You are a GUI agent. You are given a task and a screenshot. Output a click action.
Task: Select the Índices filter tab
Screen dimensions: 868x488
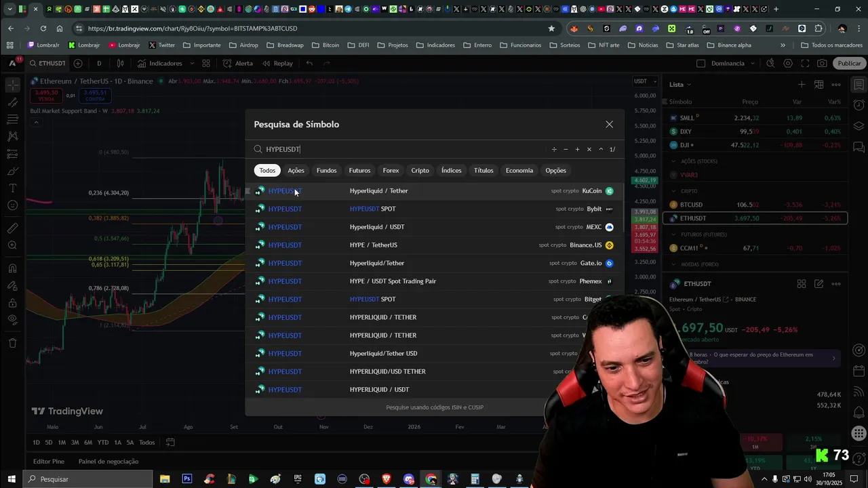click(451, 170)
